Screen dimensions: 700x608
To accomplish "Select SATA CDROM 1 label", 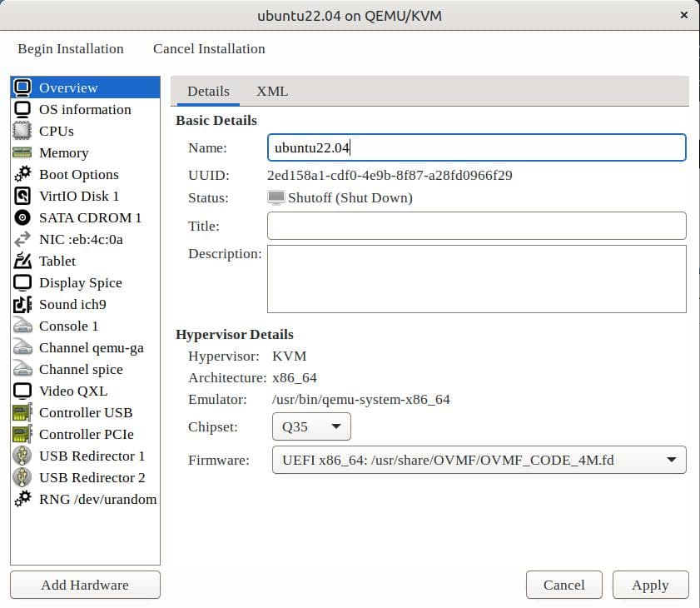I will coord(90,217).
